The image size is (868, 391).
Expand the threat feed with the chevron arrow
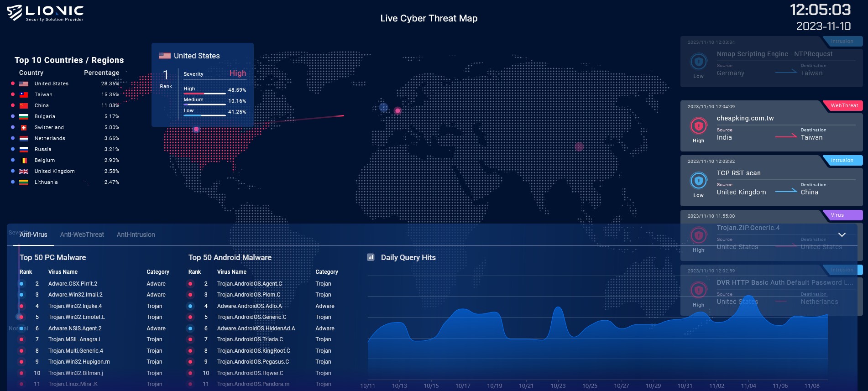(x=842, y=235)
